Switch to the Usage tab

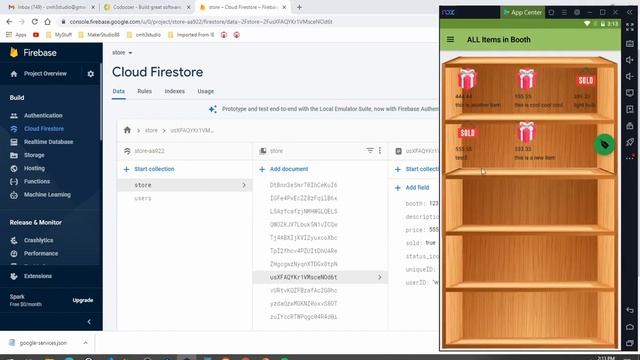tap(206, 91)
